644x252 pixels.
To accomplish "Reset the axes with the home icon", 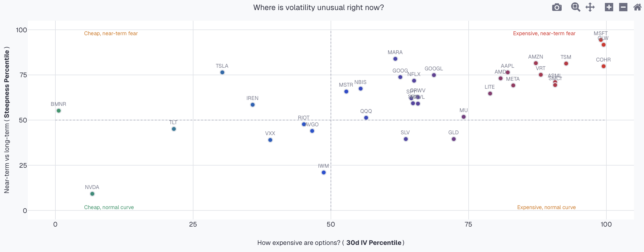I will (637, 7).
